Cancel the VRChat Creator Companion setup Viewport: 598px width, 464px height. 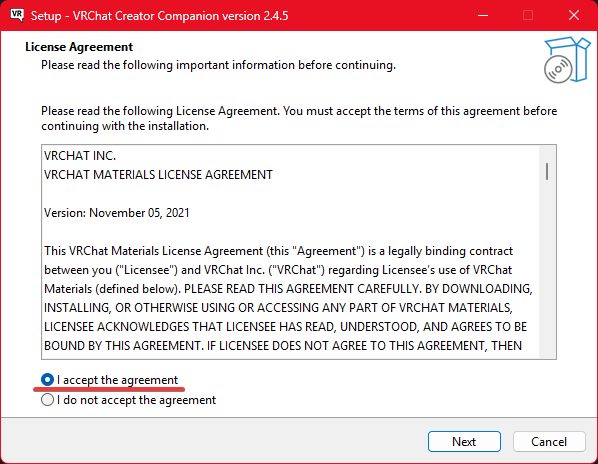click(x=549, y=442)
